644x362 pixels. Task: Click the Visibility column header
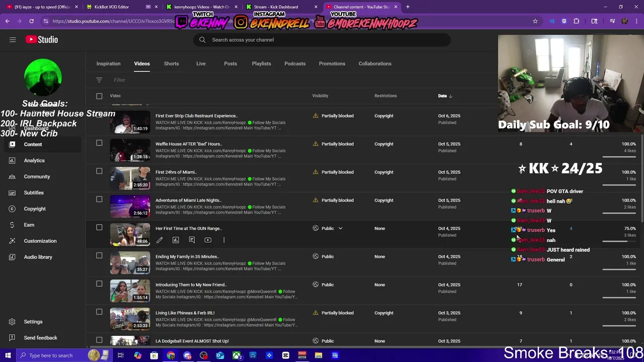[320, 96]
